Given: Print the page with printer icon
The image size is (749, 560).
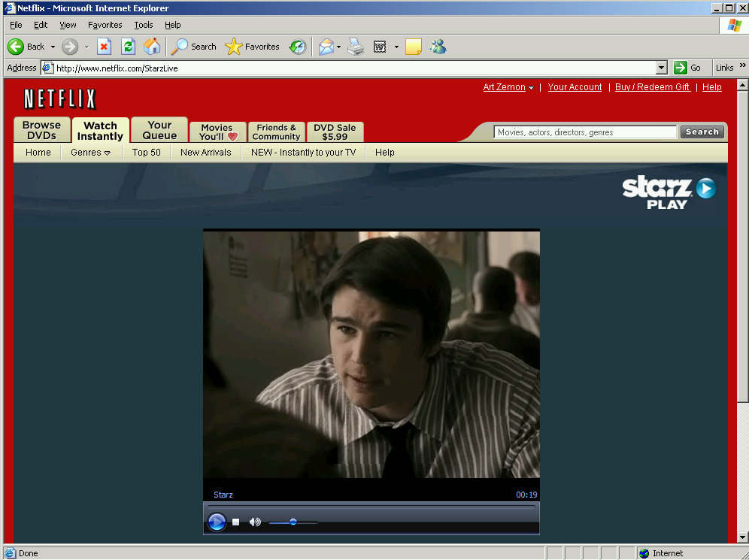Looking at the screenshot, I should tap(356, 47).
